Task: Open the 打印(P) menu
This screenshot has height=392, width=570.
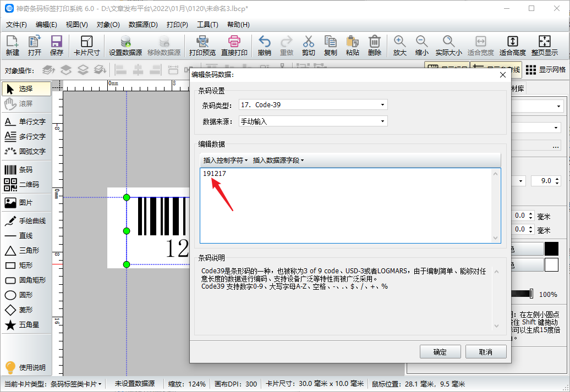Action: pyautogui.click(x=177, y=25)
